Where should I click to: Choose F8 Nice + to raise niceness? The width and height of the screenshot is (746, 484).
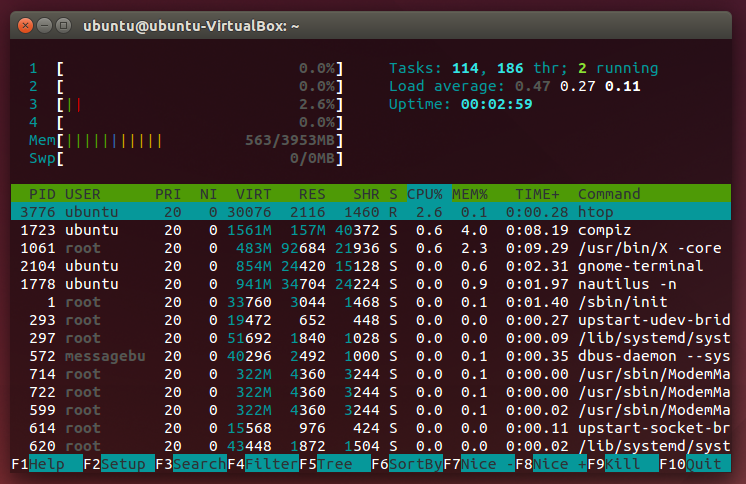pyautogui.click(x=551, y=464)
